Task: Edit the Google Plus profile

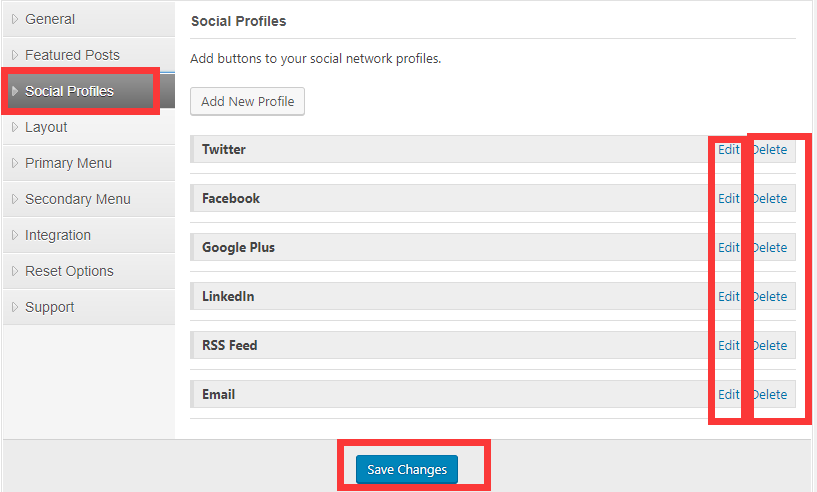Action: tap(728, 248)
